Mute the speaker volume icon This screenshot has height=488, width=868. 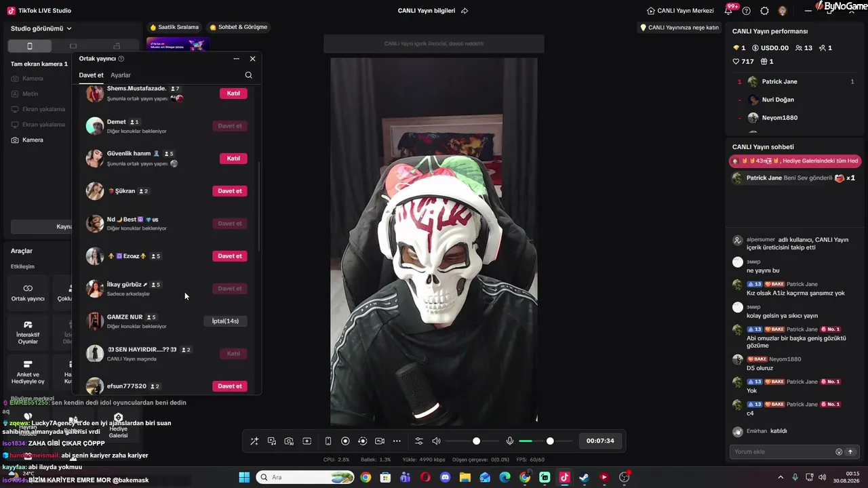coord(436,441)
